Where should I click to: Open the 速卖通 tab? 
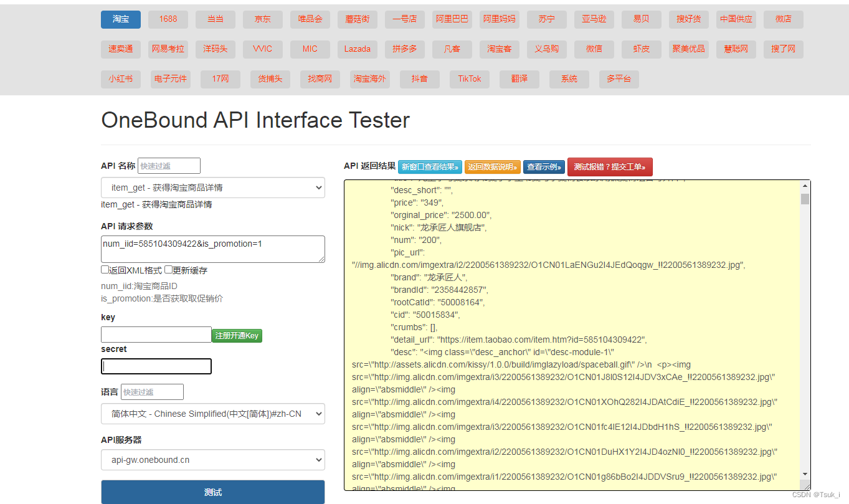point(121,49)
